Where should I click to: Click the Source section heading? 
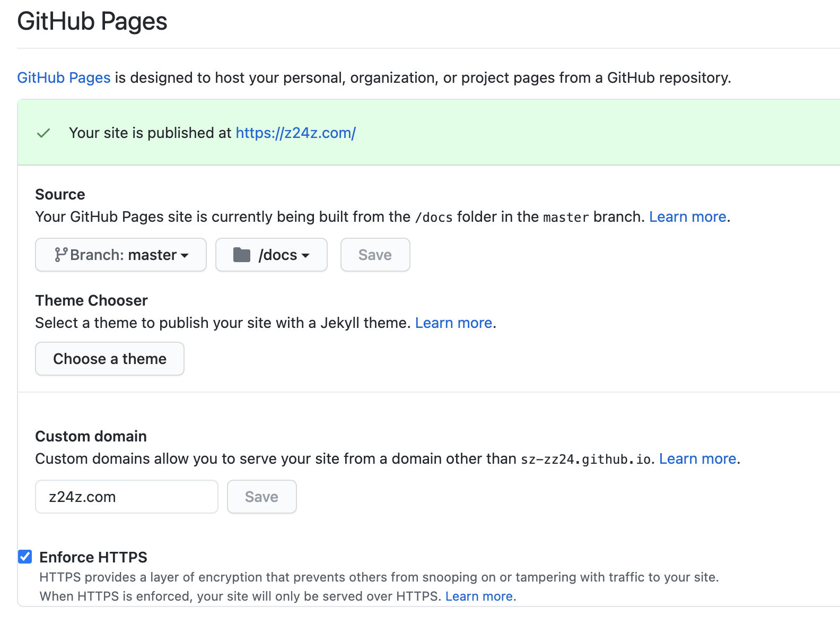coord(60,194)
